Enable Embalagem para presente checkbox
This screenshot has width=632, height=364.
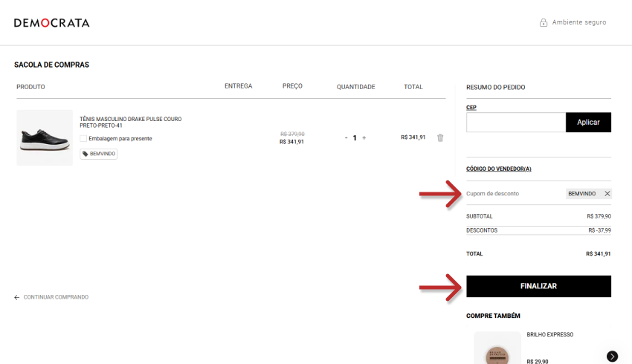(x=83, y=138)
